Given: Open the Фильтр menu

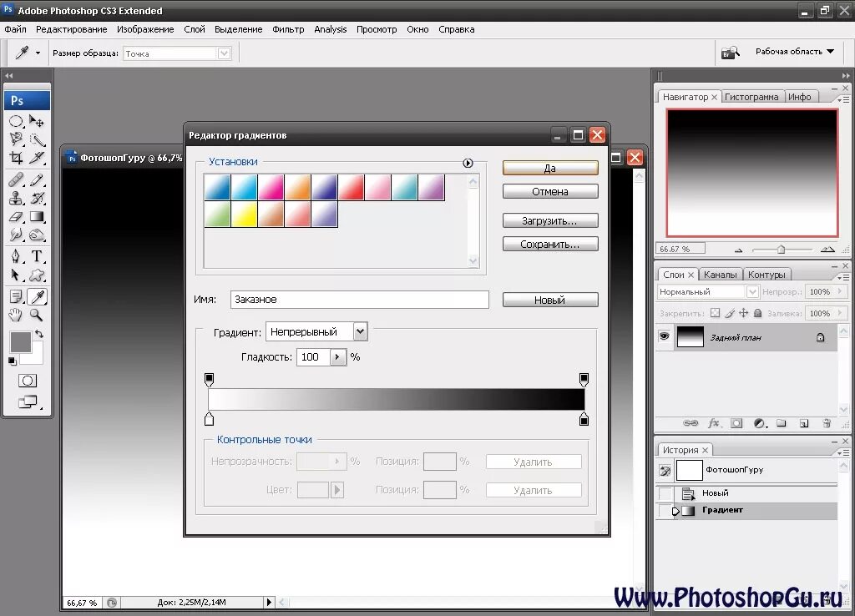Looking at the screenshot, I should pyautogui.click(x=288, y=29).
